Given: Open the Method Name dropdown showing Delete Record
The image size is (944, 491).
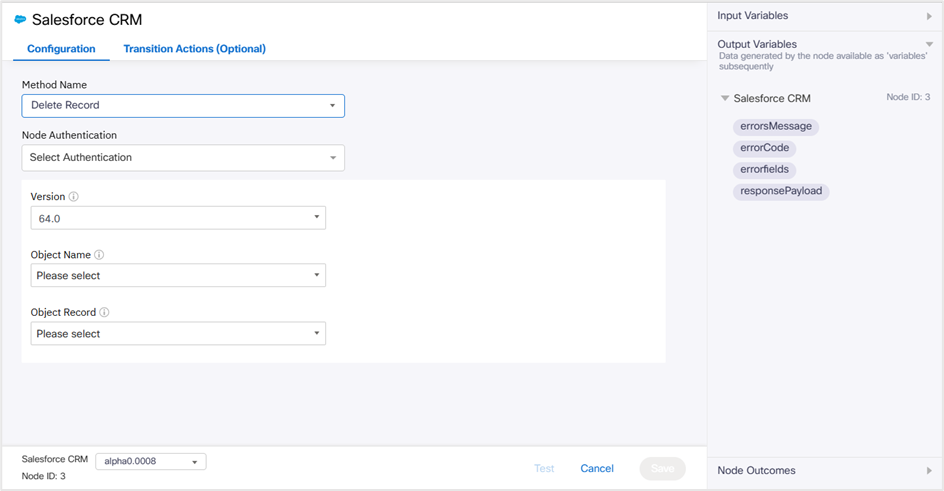Looking at the screenshot, I should point(183,106).
